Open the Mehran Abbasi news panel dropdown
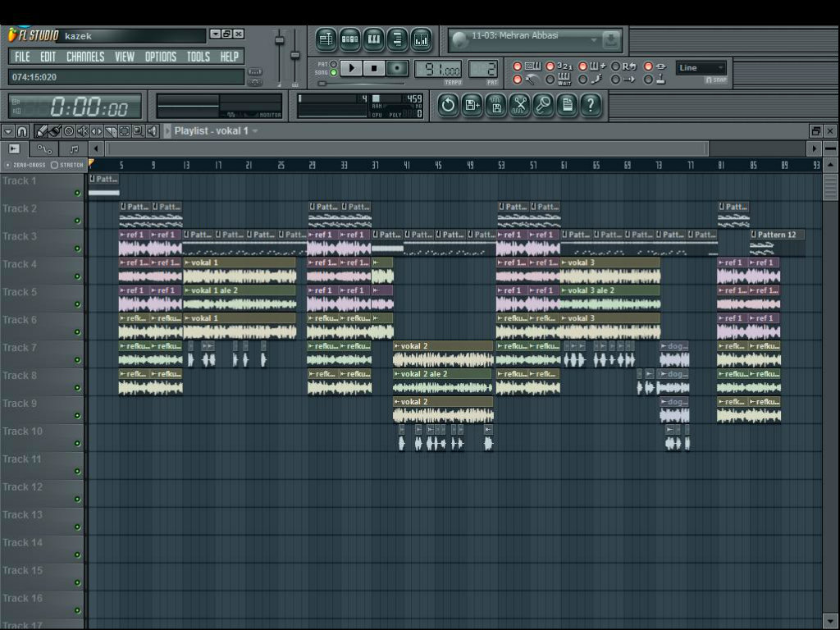This screenshot has height=630, width=840. 594,40
